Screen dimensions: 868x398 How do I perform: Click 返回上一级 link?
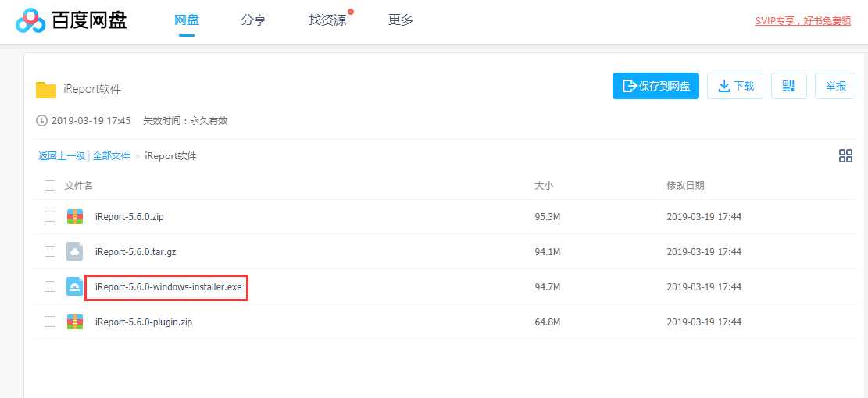62,156
